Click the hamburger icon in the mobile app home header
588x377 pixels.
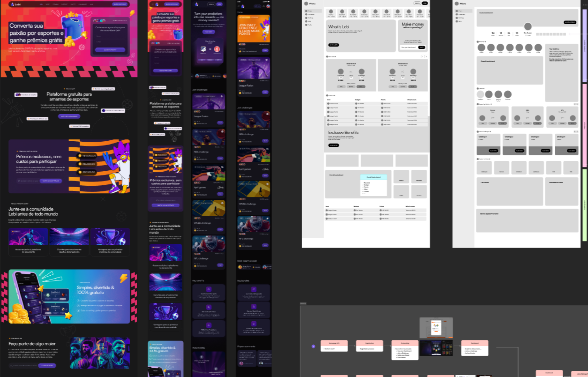[x=239, y=6]
